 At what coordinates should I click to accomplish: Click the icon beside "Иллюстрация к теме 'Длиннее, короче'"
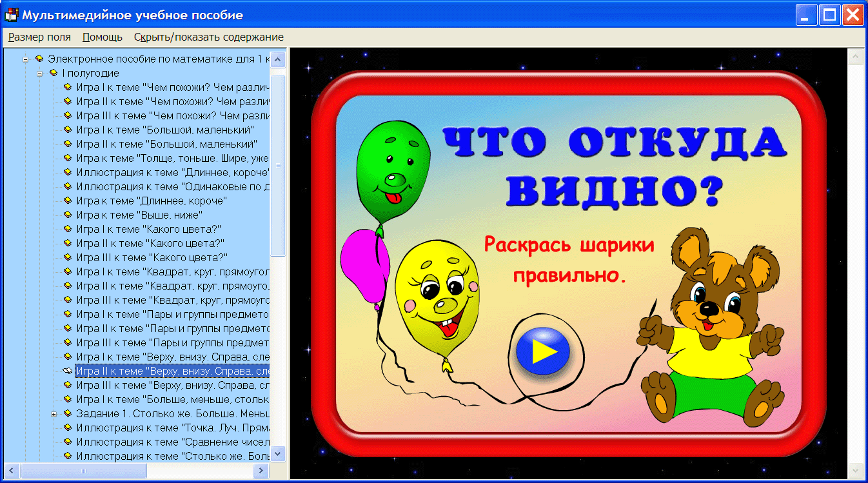[67, 172]
